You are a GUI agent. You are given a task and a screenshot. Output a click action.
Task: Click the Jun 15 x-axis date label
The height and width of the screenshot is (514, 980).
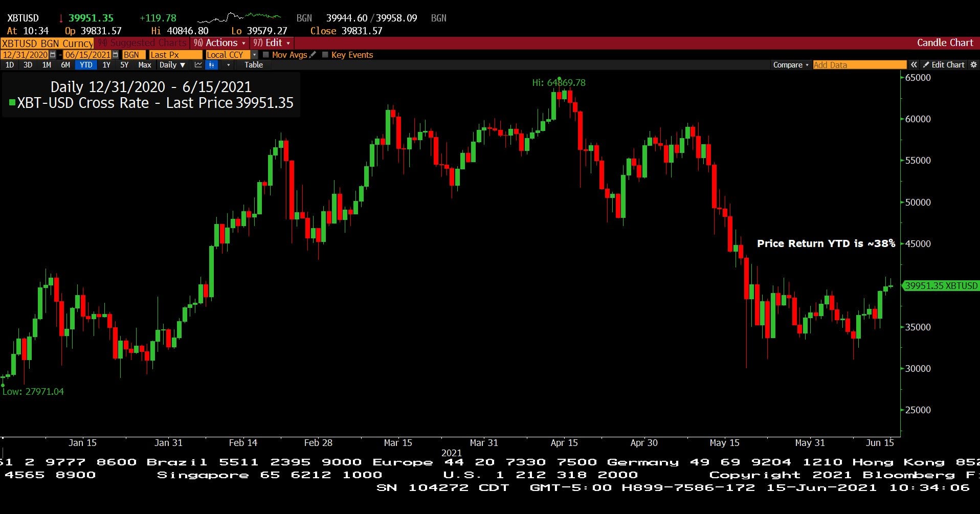880,443
